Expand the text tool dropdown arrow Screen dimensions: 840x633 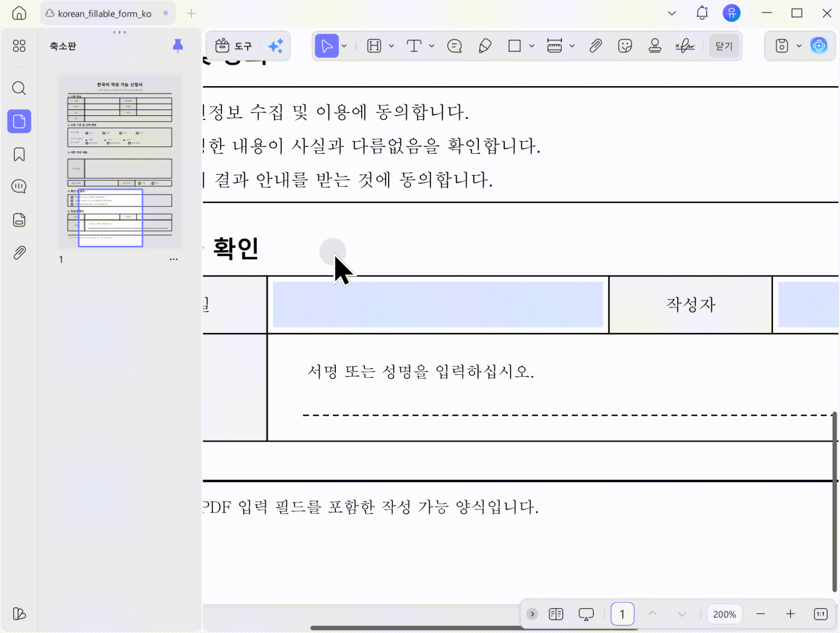tap(432, 46)
